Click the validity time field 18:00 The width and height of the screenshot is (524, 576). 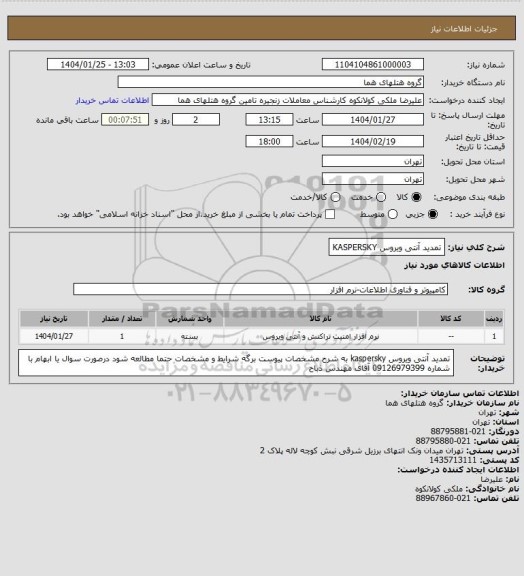coord(269,141)
